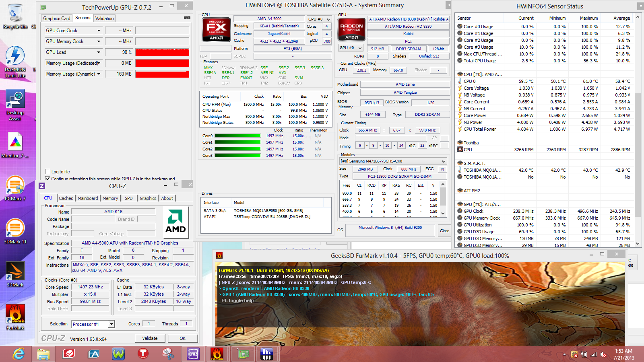Viewport: 644px width, 362px height.
Task: Click muted volume tray icon
Action: tap(603, 354)
